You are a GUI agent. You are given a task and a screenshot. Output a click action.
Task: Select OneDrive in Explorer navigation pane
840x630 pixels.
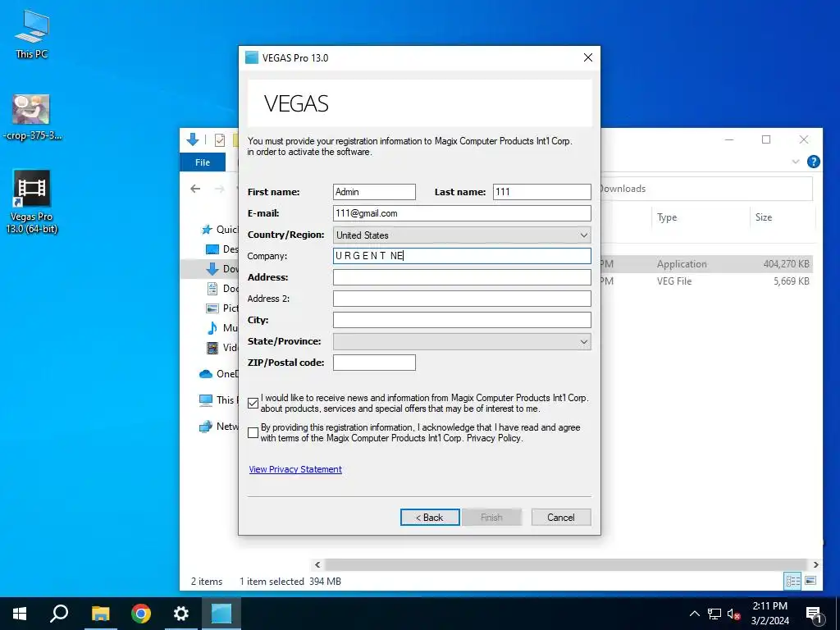[218, 374]
